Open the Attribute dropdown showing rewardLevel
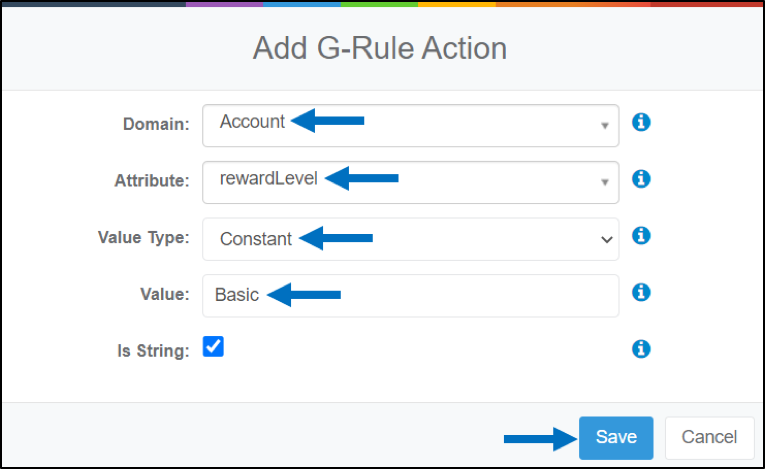765x469 pixels. click(x=411, y=182)
